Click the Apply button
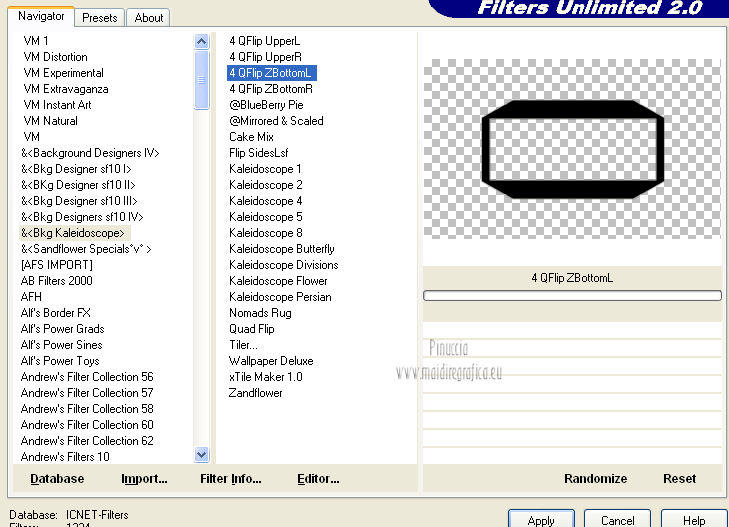The width and height of the screenshot is (729, 527). tap(541, 520)
